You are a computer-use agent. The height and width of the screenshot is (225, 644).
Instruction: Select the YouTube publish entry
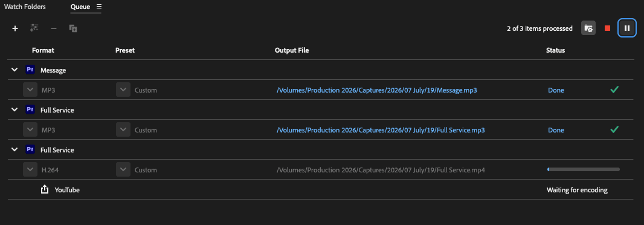67,190
